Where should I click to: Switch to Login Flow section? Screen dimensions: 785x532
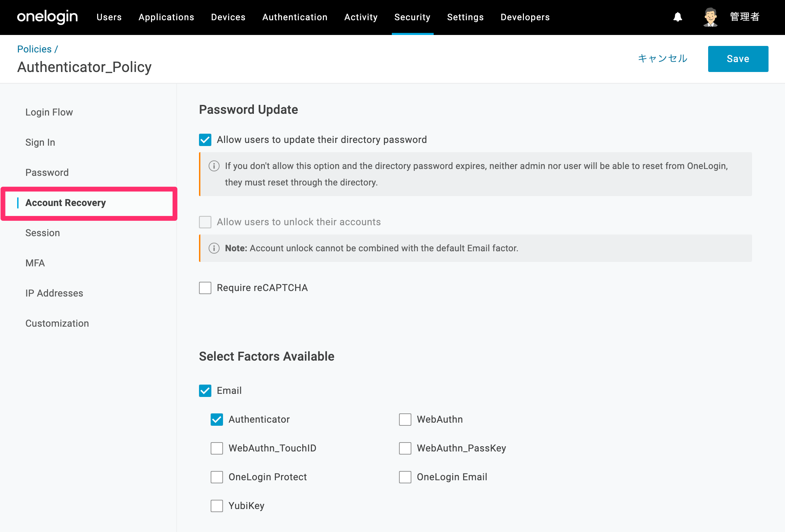(x=49, y=112)
